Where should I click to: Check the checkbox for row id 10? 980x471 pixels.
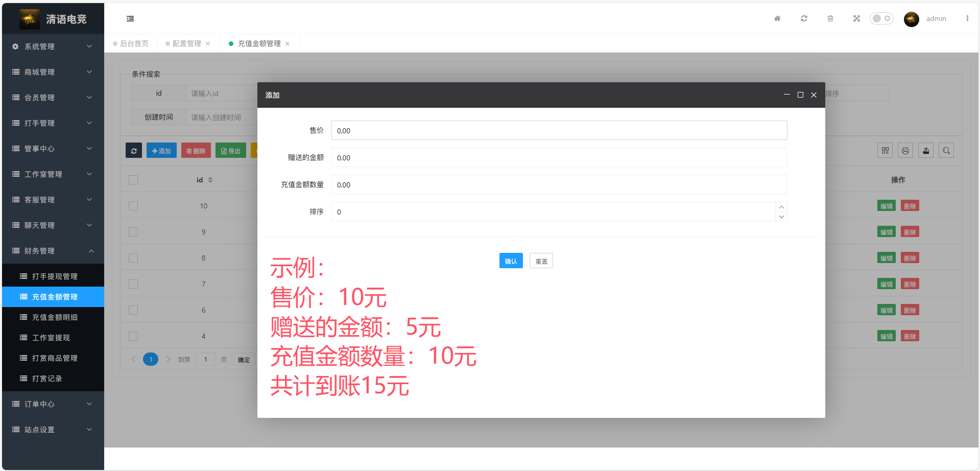(x=133, y=206)
